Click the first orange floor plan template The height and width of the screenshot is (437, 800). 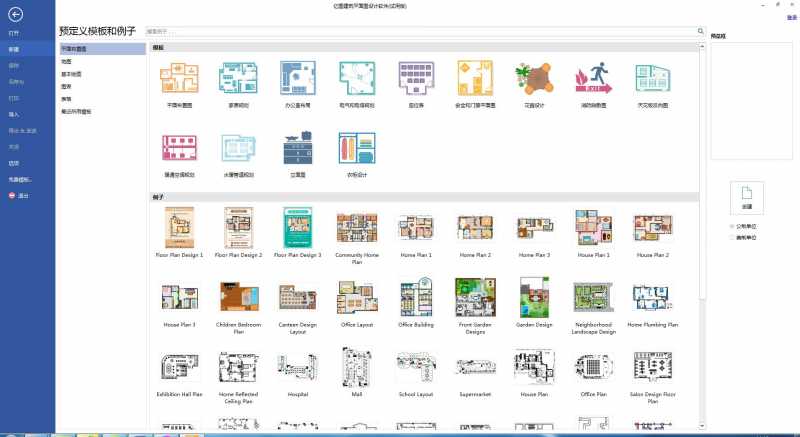[178, 78]
